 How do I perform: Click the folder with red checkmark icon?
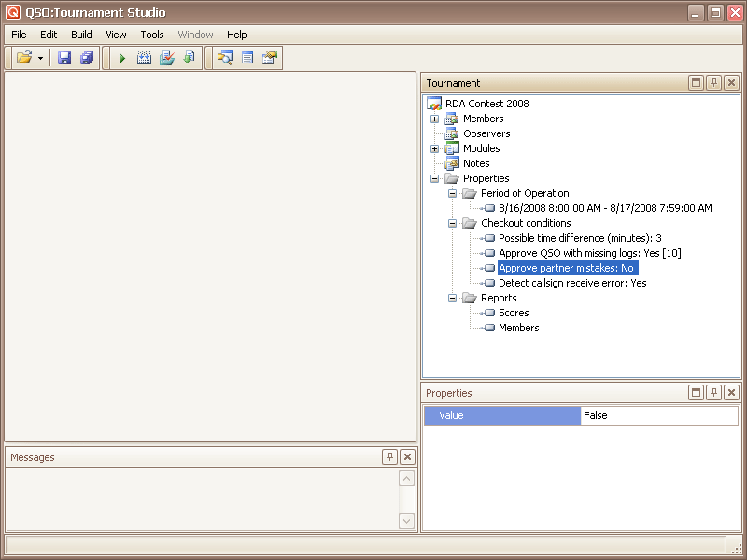pyautogui.click(x=167, y=59)
